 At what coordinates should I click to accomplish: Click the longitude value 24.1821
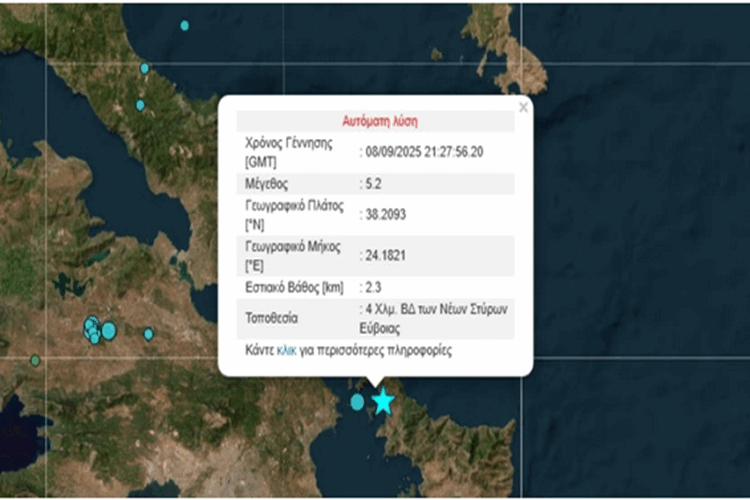[x=385, y=252]
